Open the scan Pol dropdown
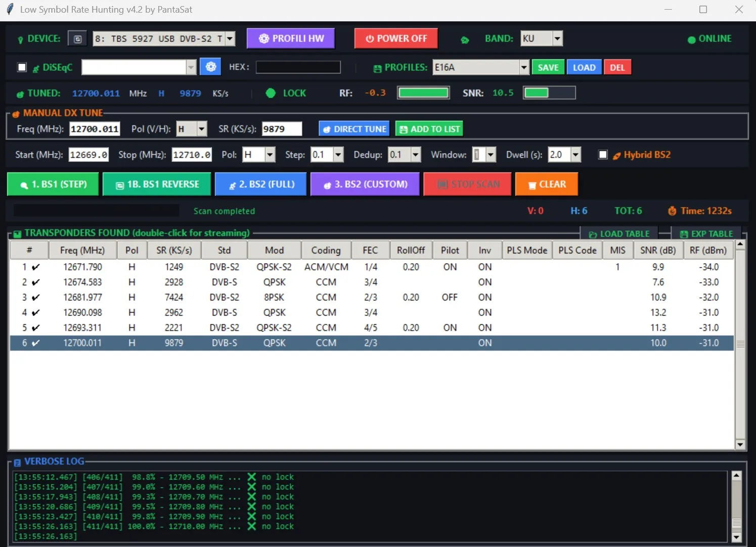The height and width of the screenshot is (547, 756). click(x=270, y=155)
